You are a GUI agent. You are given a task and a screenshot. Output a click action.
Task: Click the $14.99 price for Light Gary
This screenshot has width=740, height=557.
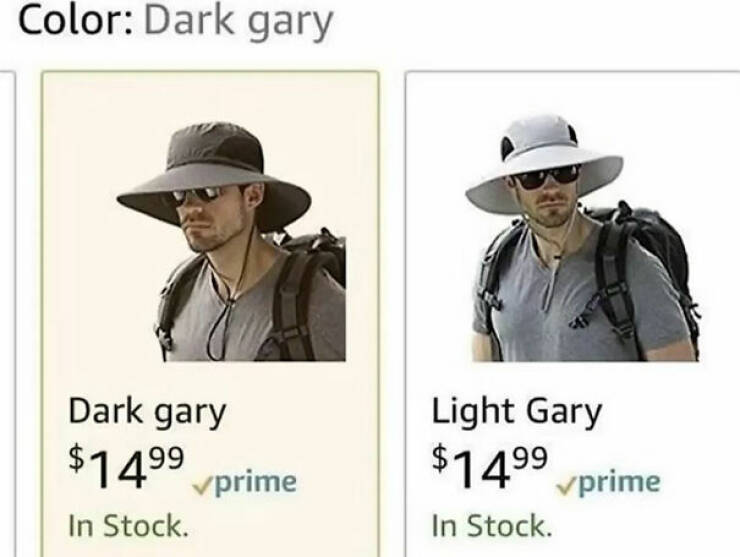pyautogui.click(x=490, y=467)
